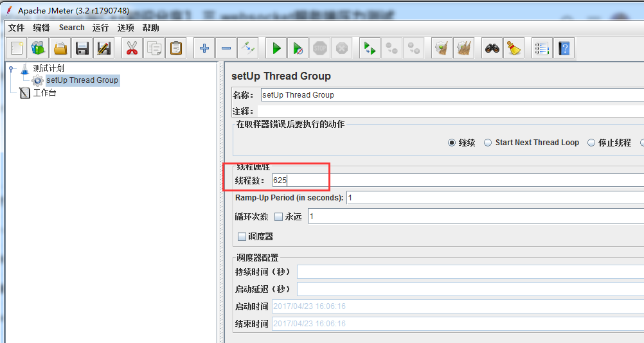Click the Ramp-Up Period input field
This screenshot has height=343, width=644.
tap(496, 198)
